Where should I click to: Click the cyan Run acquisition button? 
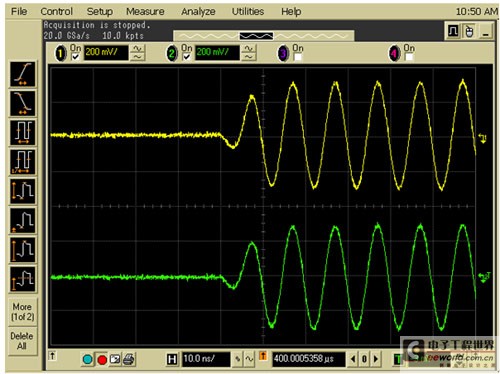point(88,359)
